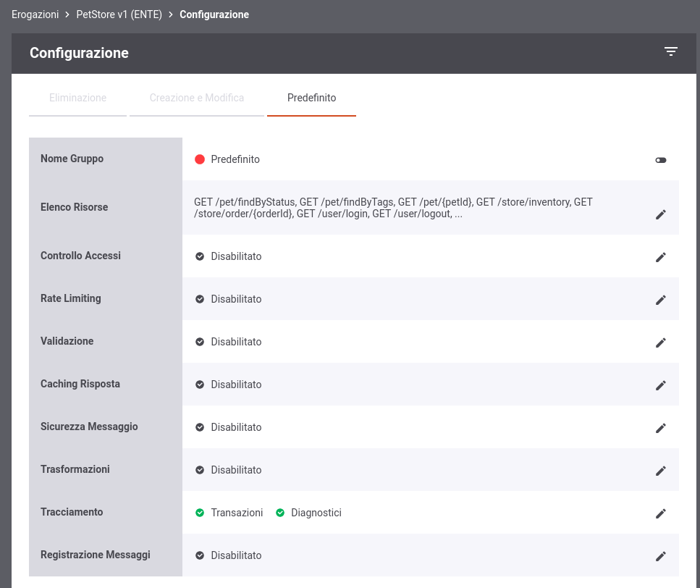Edit Registrazione Messaggi settings
This screenshot has width=700, height=588.
[x=661, y=556]
